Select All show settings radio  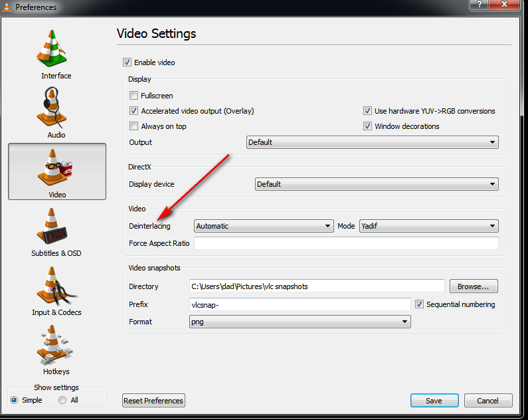pyautogui.click(x=62, y=400)
